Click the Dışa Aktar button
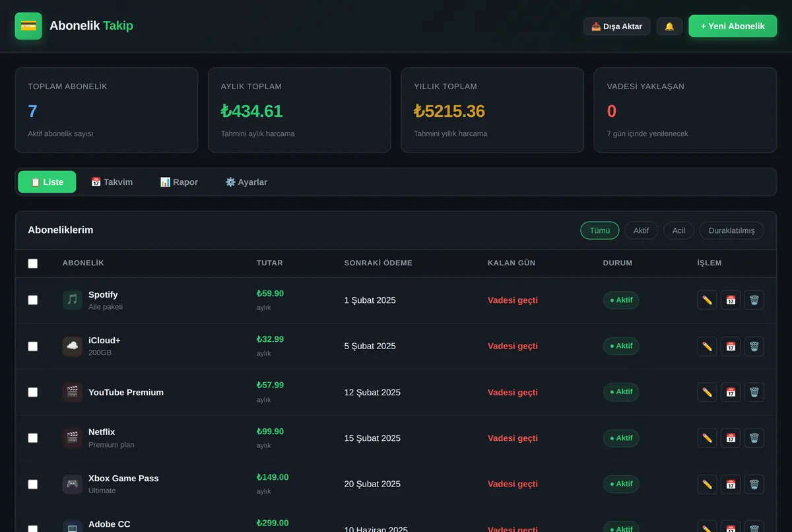This screenshot has width=792, height=532. click(x=617, y=26)
